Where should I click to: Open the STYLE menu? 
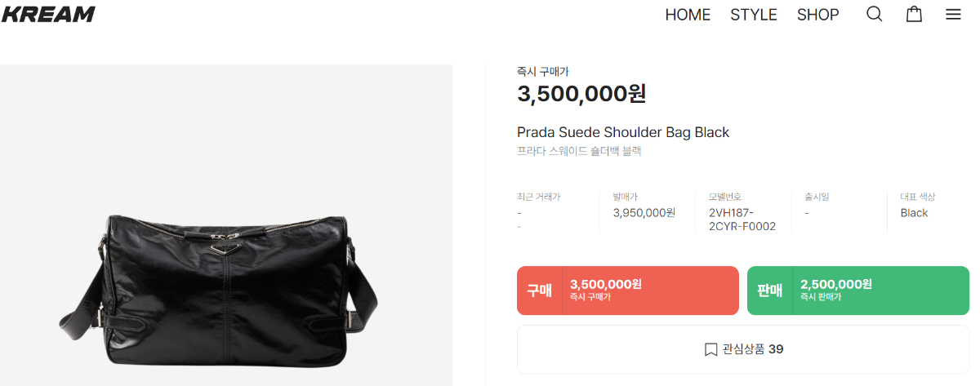754,15
